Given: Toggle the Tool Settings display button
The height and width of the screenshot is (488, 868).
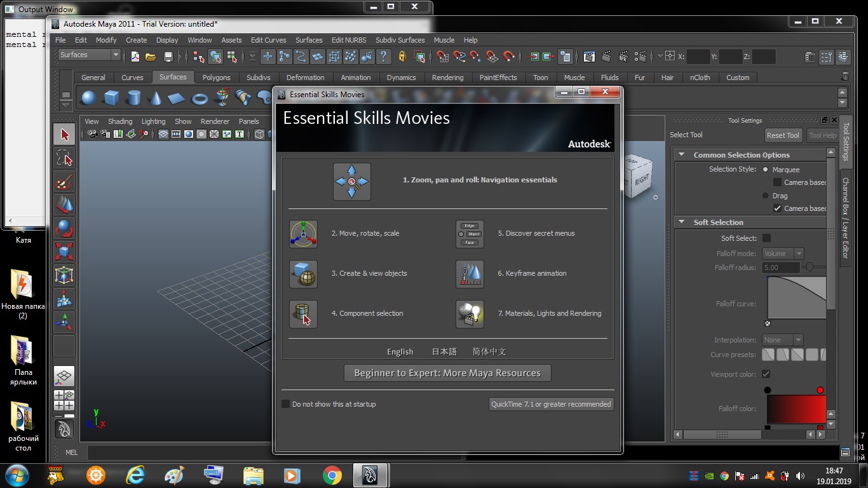Looking at the screenshot, I should pos(827,57).
